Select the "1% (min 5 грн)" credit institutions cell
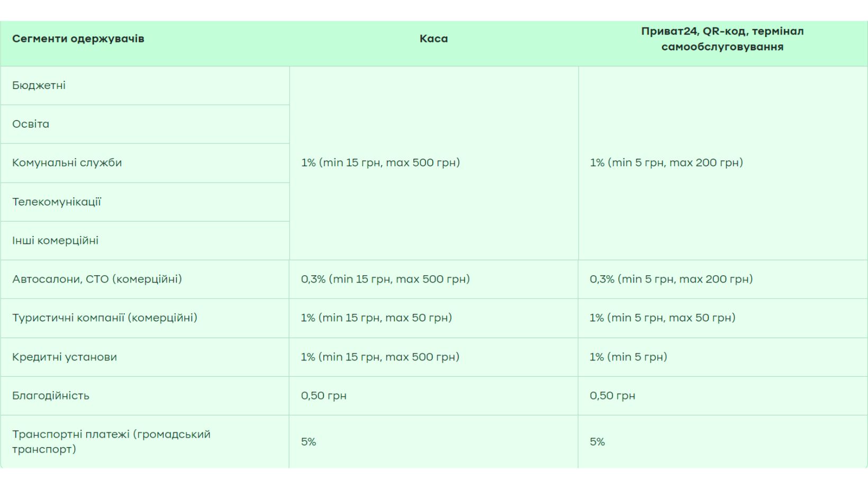 628,357
